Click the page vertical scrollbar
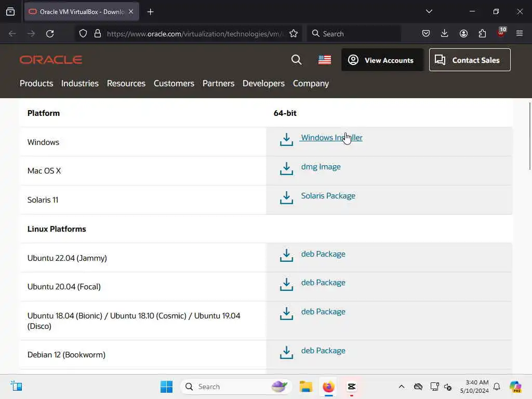 (x=529, y=136)
